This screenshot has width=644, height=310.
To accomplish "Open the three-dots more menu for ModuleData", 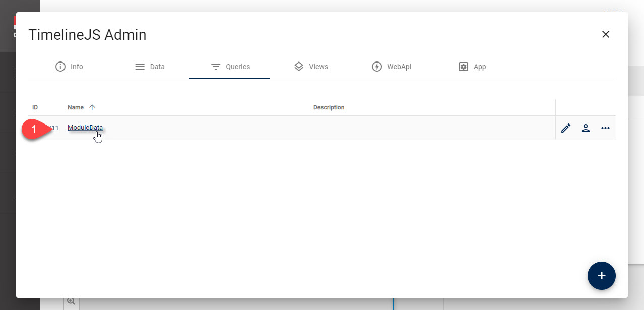I will (605, 128).
